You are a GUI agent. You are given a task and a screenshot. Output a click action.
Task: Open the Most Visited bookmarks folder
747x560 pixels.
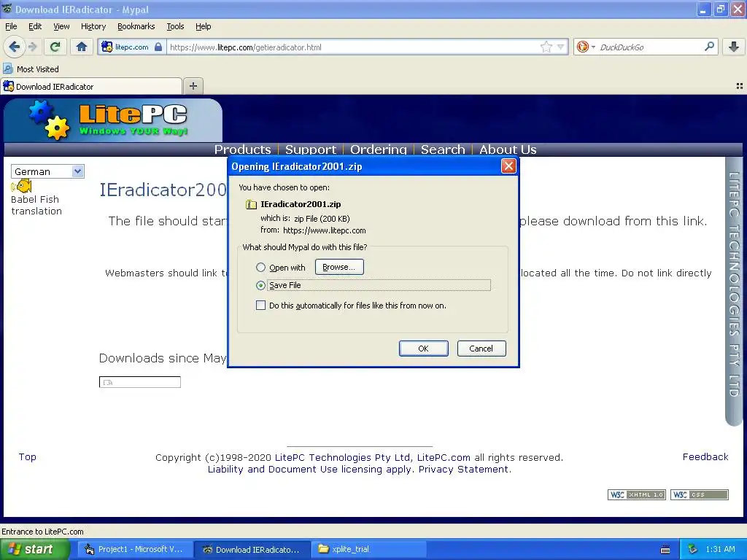(31, 69)
